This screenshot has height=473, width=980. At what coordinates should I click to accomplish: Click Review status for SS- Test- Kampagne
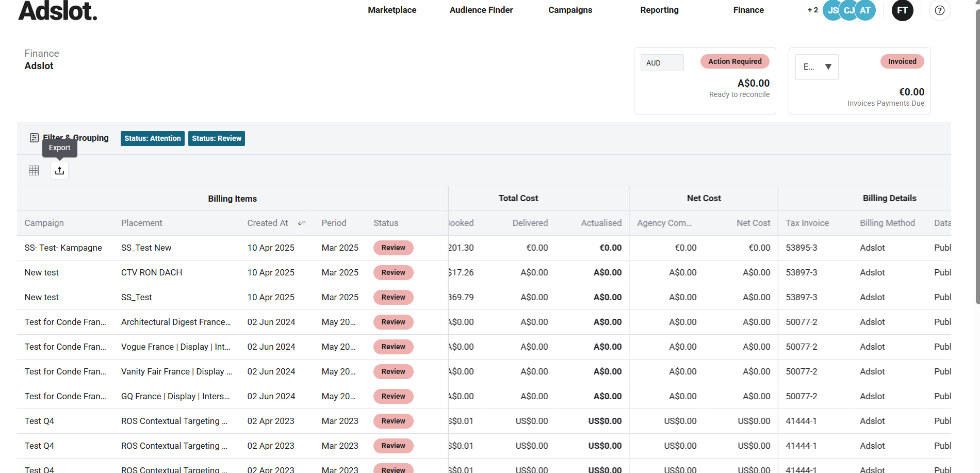[393, 248]
